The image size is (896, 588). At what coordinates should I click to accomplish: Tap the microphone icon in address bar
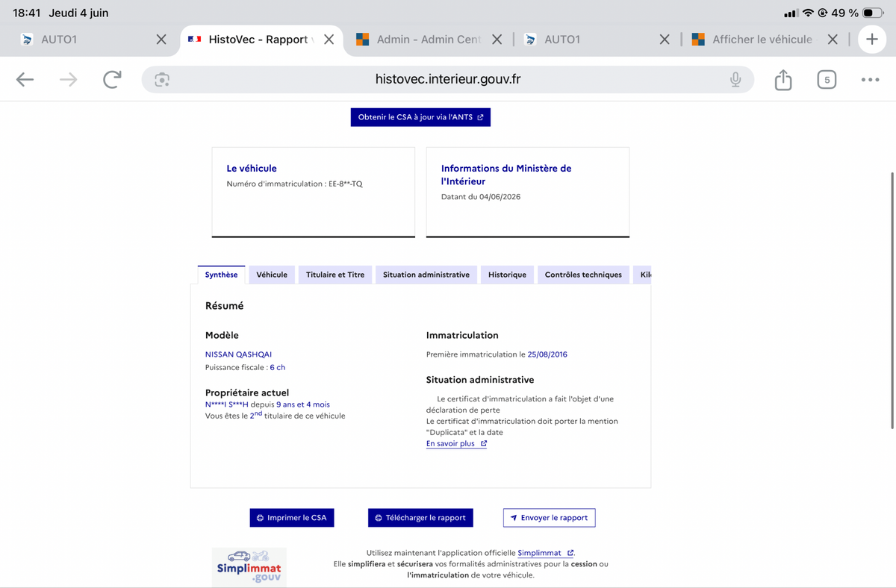[735, 80]
